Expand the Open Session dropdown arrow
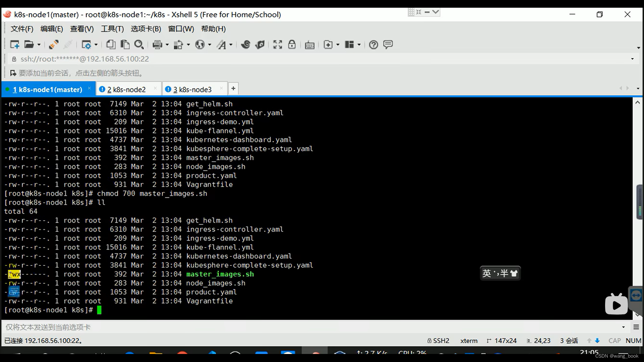Viewport: 644px width, 362px height. [39, 45]
